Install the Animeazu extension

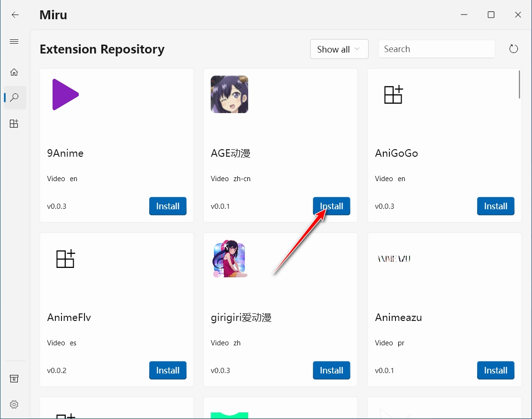(x=495, y=371)
